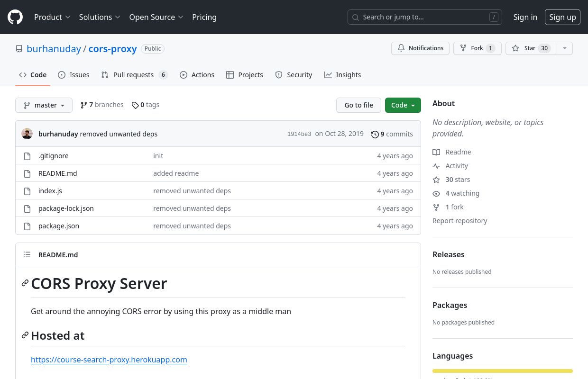
Task: Focus the Search or jump to field
Action: [x=425, y=17]
